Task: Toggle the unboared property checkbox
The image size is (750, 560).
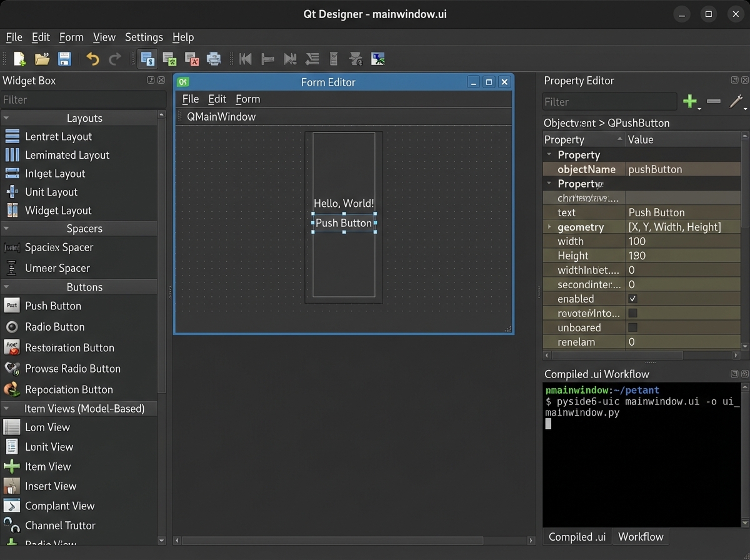Action: point(632,327)
